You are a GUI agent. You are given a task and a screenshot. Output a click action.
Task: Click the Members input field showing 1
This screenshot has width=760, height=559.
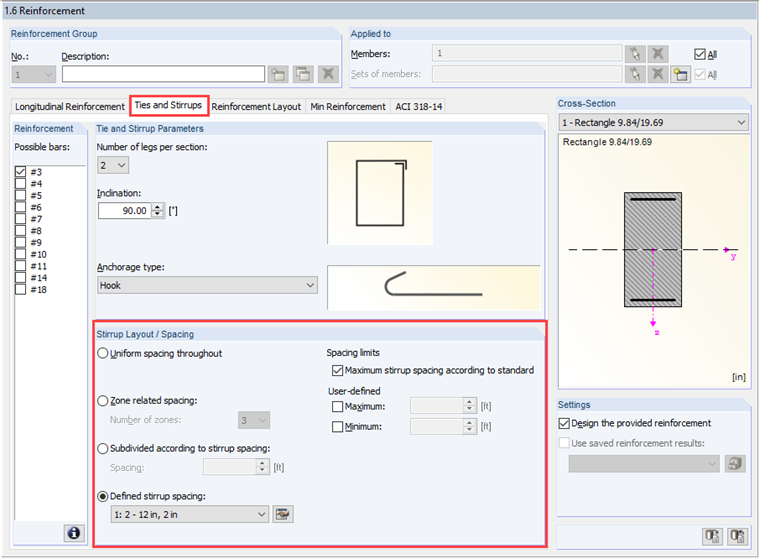527,53
